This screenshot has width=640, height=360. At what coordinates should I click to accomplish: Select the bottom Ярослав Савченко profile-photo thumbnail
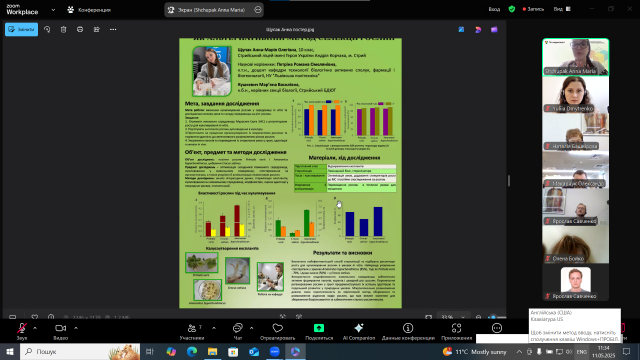[x=576, y=282]
